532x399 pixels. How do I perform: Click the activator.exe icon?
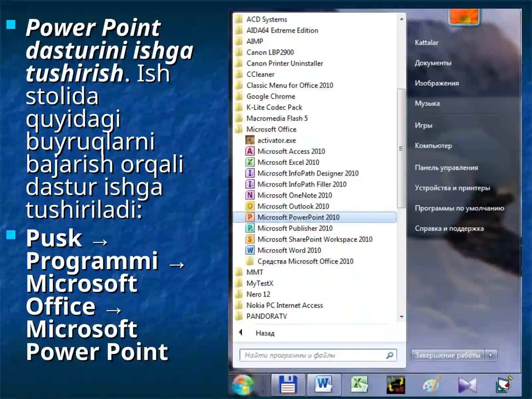pyautogui.click(x=250, y=140)
